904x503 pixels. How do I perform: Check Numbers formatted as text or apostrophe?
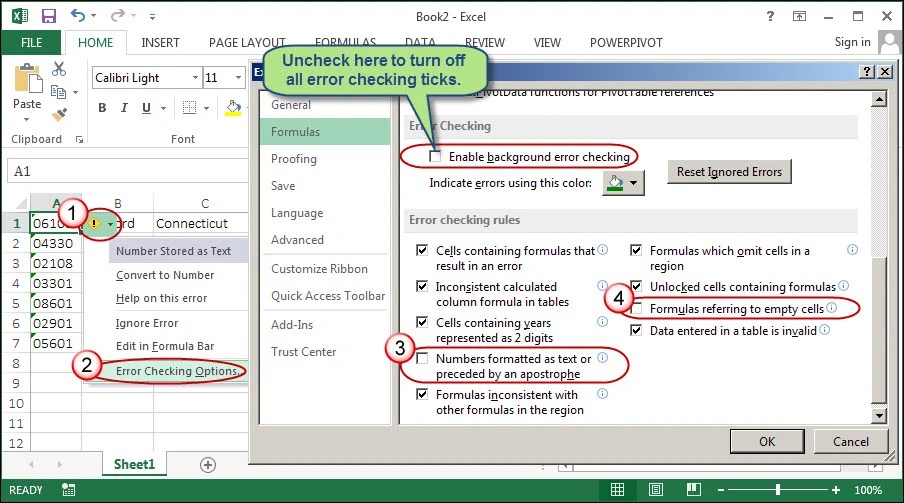[422, 358]
